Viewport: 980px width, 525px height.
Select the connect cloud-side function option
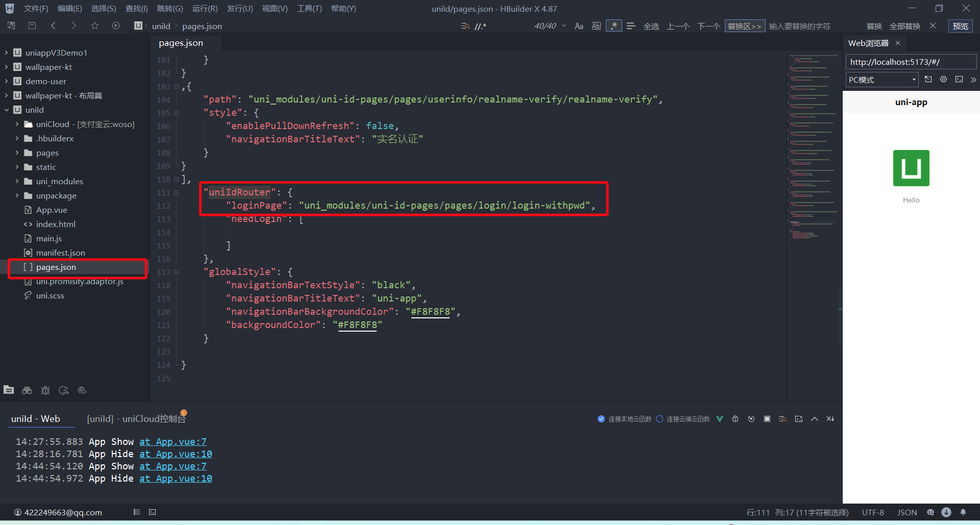click(x=659, y=419)
